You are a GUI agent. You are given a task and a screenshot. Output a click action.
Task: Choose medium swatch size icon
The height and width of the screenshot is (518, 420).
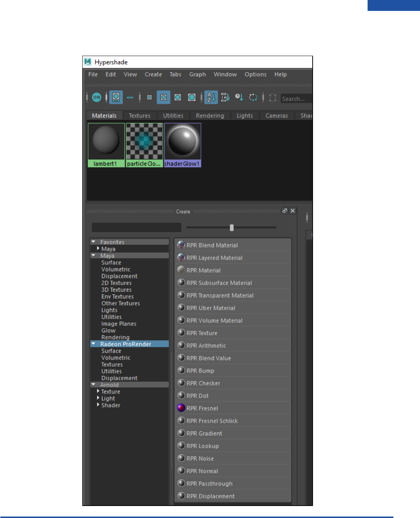point(163,97)
